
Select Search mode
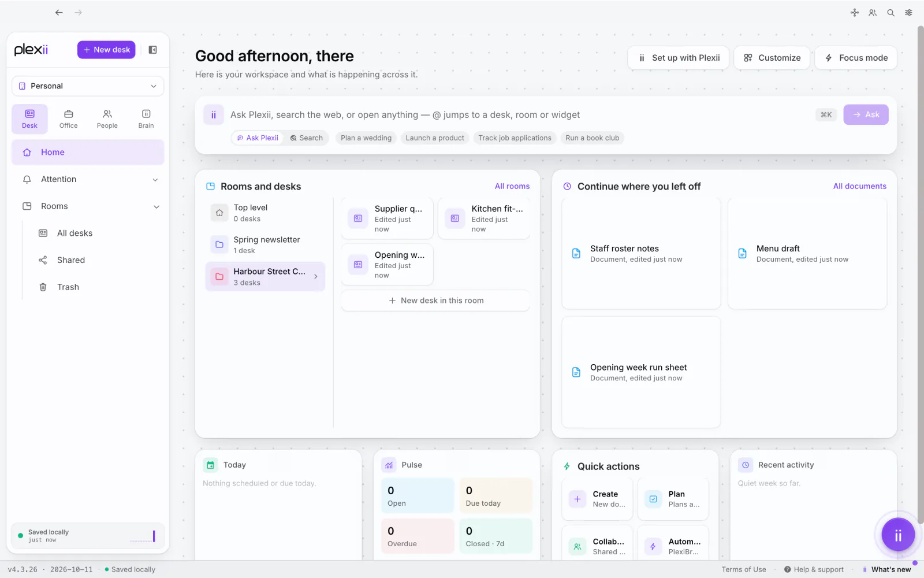tap(307, 138)
